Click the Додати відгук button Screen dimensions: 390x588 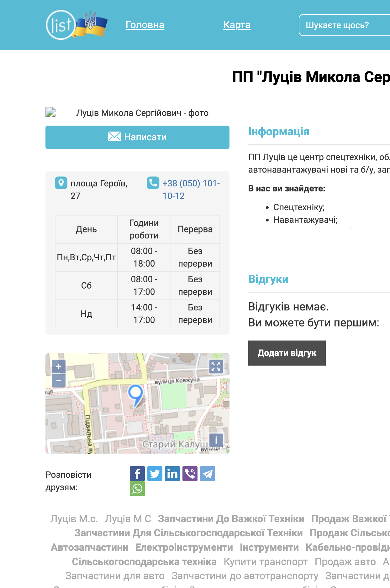[287, 353]
